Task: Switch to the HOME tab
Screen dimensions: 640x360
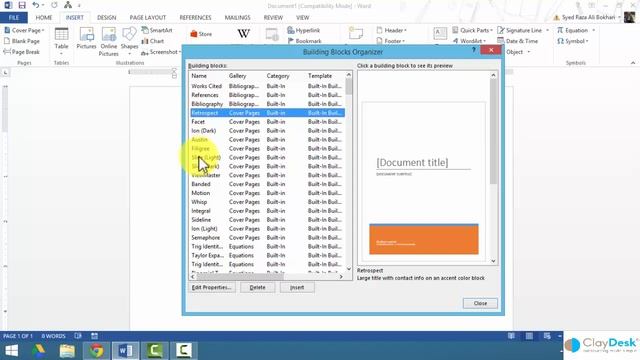Action: [44, 18]
